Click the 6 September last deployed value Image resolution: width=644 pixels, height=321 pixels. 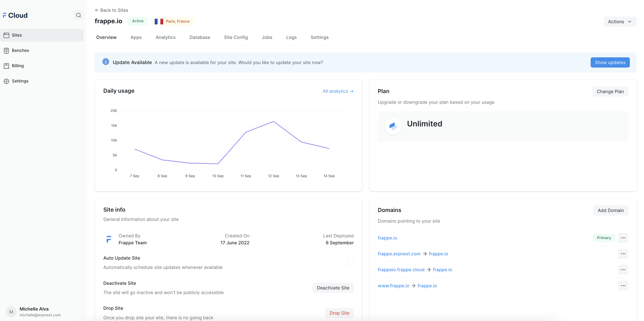click(339, 243)
